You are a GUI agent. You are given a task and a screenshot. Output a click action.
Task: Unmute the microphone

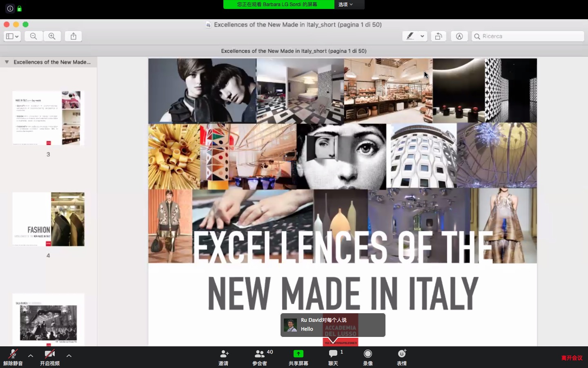[x=13, y=357]
